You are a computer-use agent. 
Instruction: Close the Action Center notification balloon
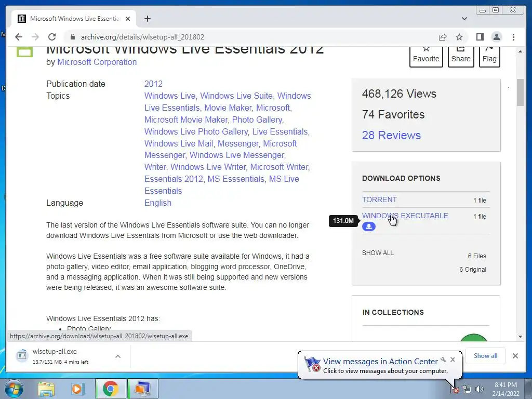(x=453, y=360)
